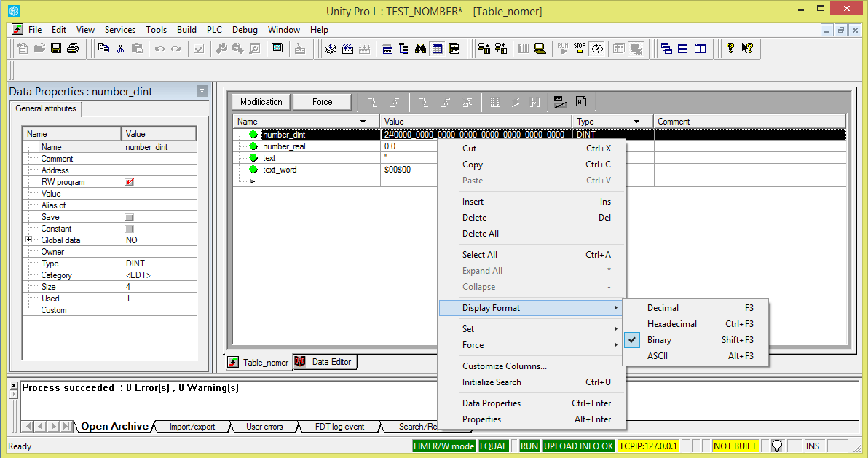Toggle the RW program checkbox

(x=130, y=182)
